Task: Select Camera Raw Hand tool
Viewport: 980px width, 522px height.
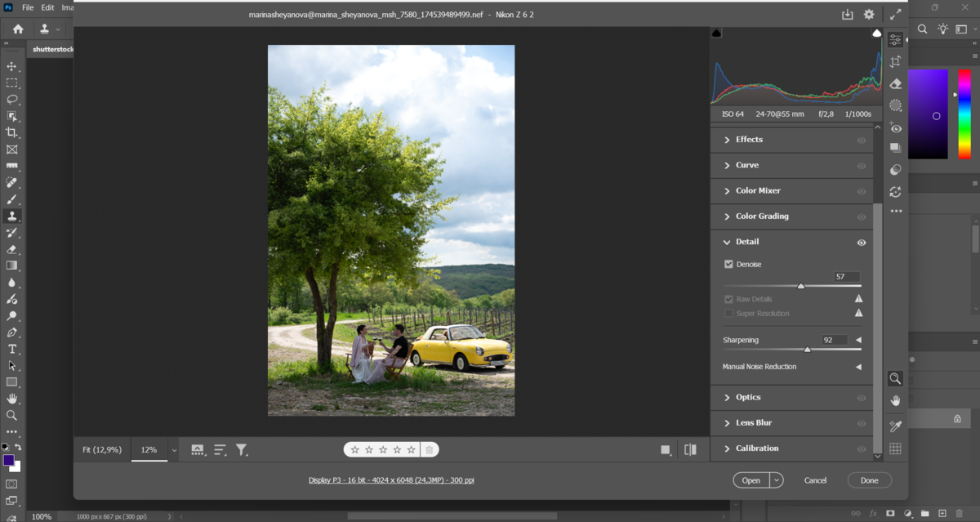Action: (896, 400)
